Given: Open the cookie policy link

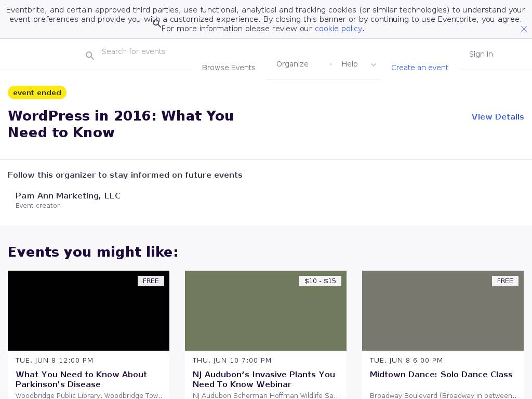Looking at the screenshot, I should click(338, 29).
